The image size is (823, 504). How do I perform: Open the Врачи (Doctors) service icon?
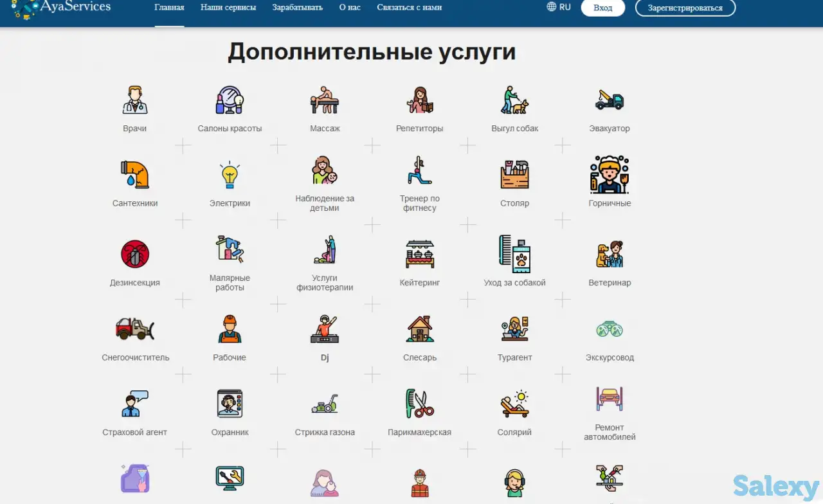click(134, 100)
